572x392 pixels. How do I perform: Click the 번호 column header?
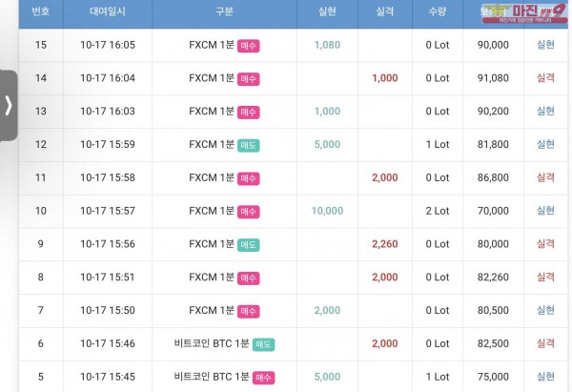[x=40, y=11]
